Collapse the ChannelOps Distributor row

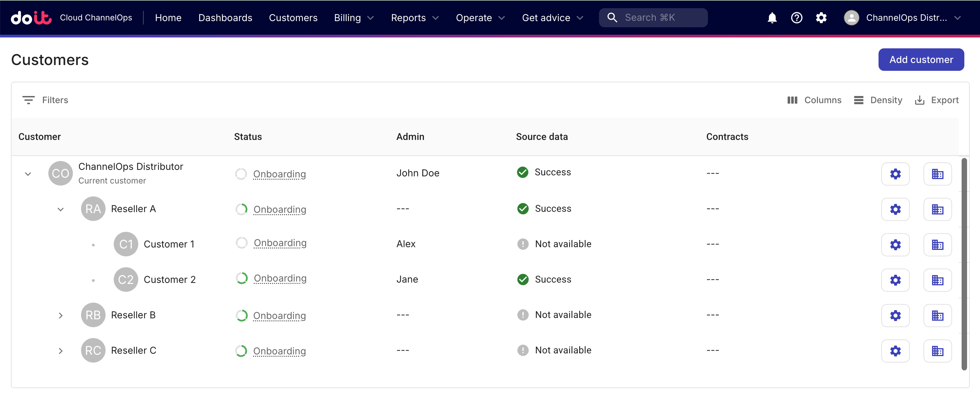pyautogui.click(x=28, y=173)
